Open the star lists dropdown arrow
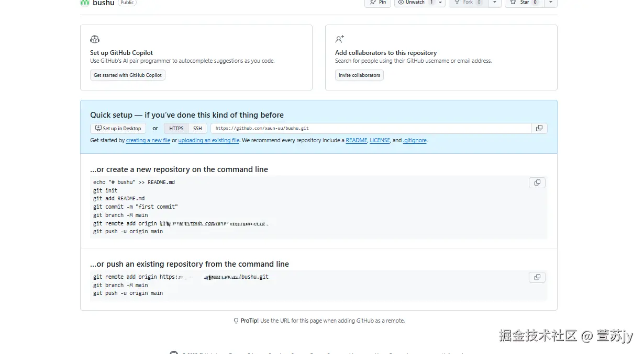The height and width of the screenshot is (354, 644). [550, 3]
